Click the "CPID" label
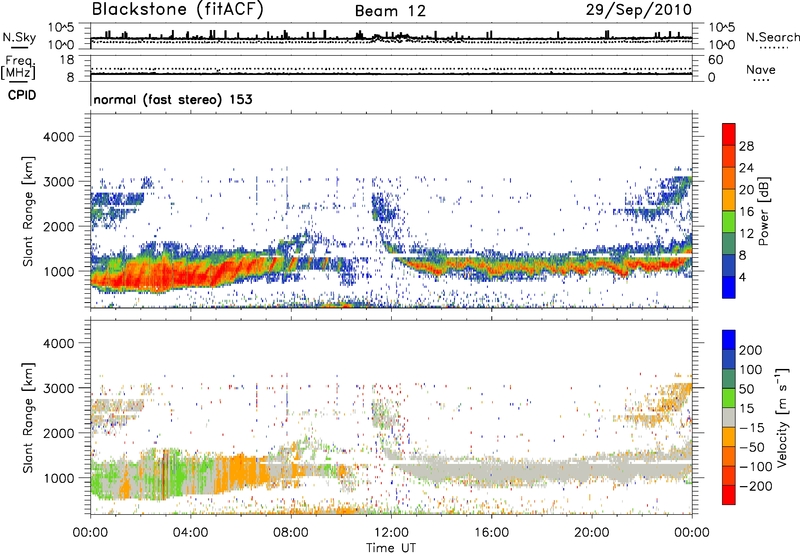800x554 pixels. click(x=22, y=95)
